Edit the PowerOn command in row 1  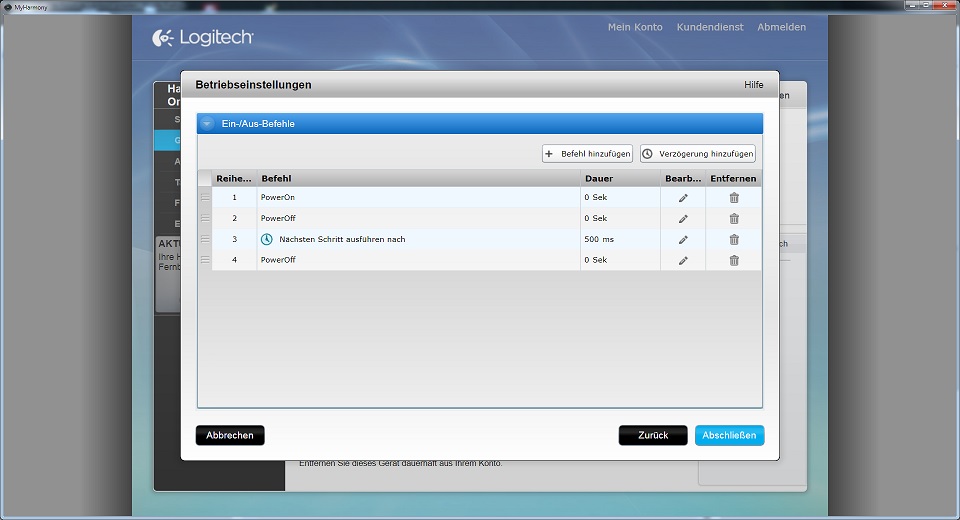point(683,198)
